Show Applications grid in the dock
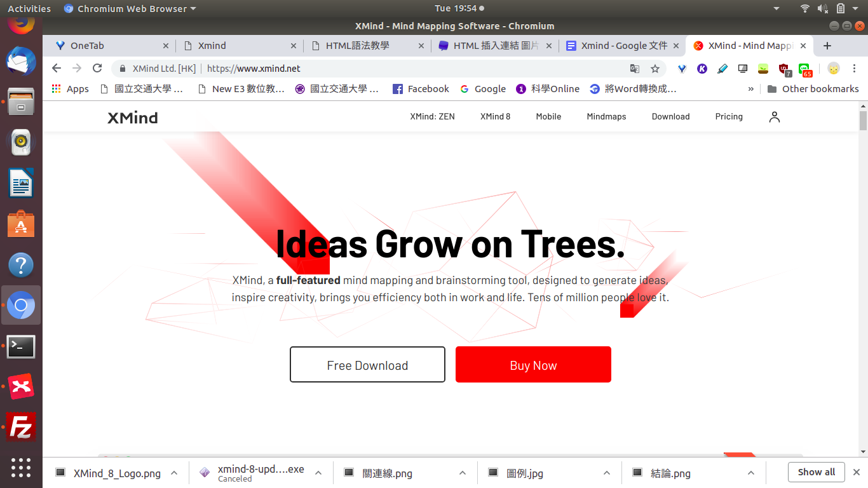 [x=21, y=468]
